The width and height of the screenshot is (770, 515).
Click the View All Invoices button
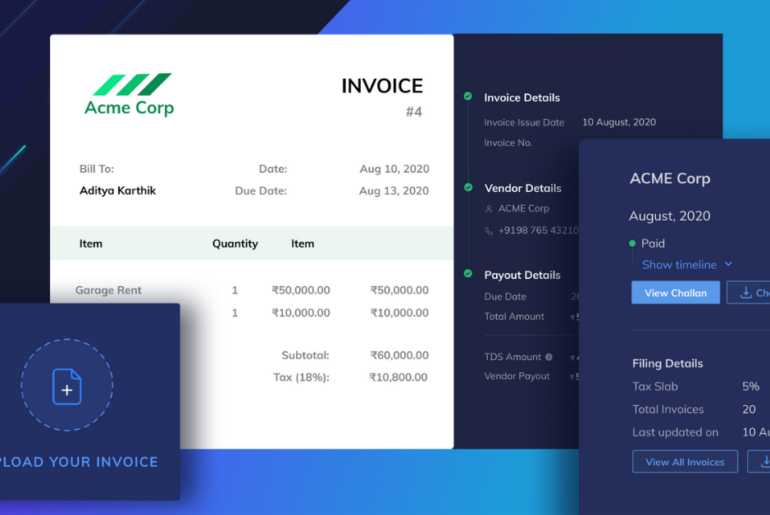click(685, 461)
